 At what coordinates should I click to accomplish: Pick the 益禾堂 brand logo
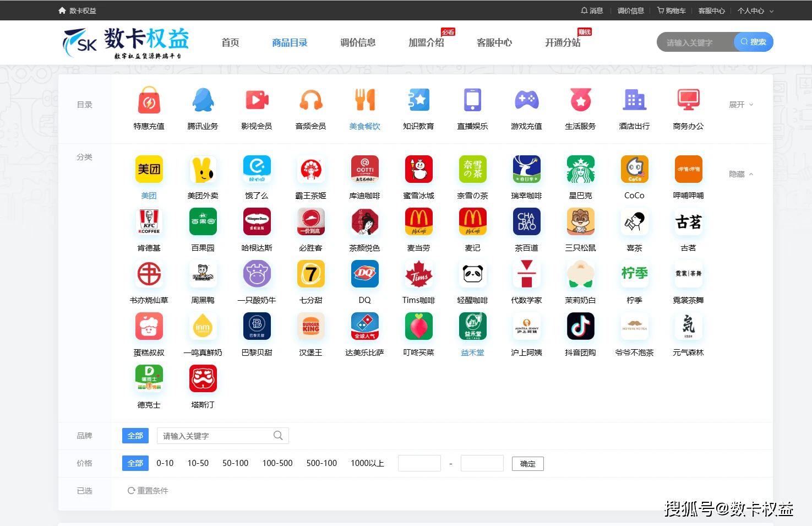pos(472,326)
